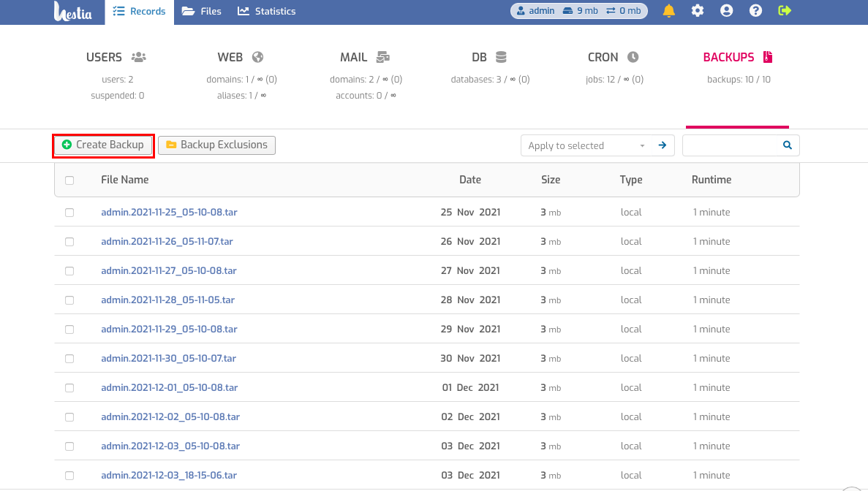Click the File Name column header
The image size is (868, 491).
point(124,180)
